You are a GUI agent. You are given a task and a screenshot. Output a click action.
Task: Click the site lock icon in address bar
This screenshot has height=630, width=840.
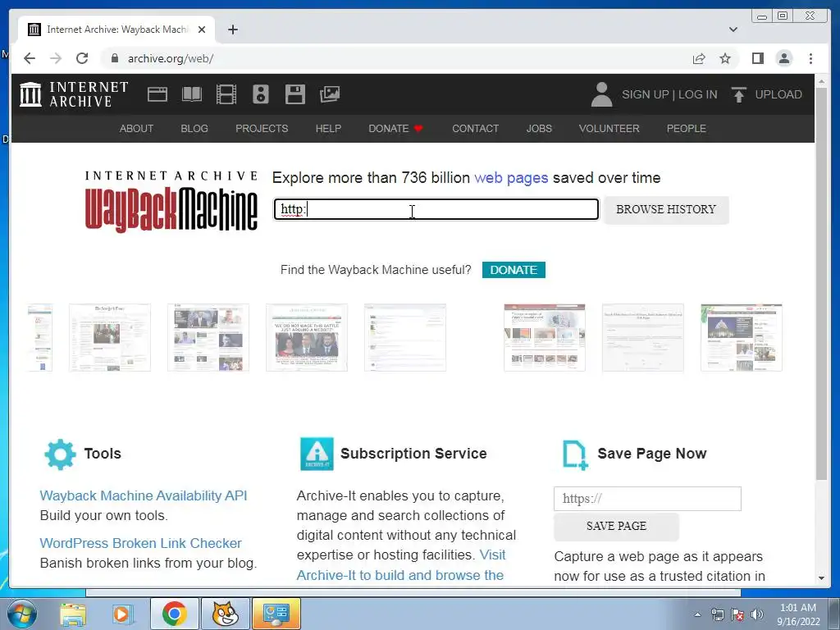[114, 58]
